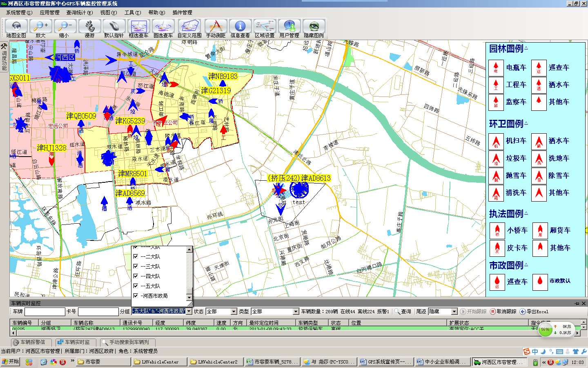
Task: Choose the 框选查车 box-select vehicle tool
Action: [138, 27]
